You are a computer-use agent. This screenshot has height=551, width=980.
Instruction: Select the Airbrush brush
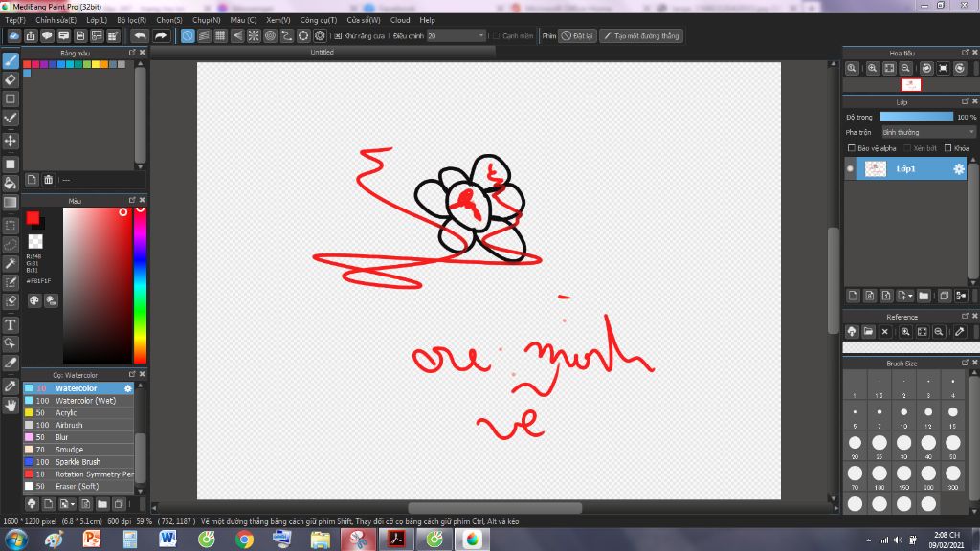click(78, 425)
